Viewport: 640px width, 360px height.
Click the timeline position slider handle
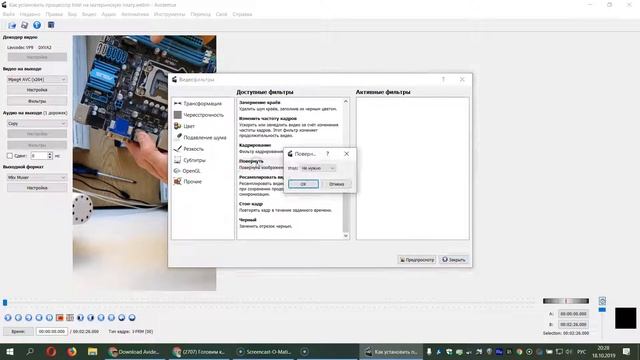[x=5, y=302]
